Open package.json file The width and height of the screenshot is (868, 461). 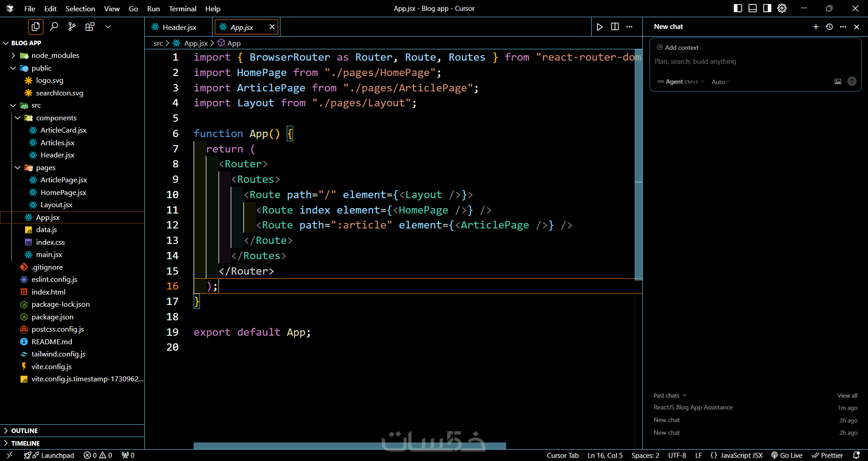(52, 317)
